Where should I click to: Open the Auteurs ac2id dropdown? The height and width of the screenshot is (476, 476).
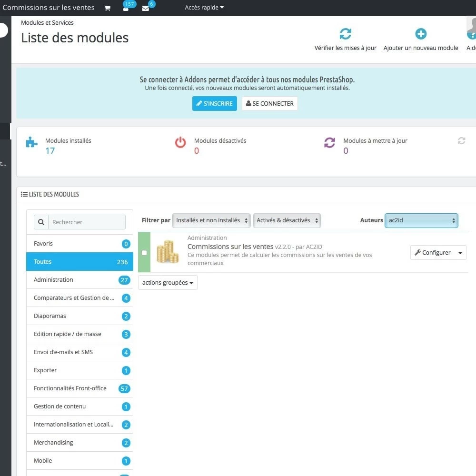tap(421, 220)
